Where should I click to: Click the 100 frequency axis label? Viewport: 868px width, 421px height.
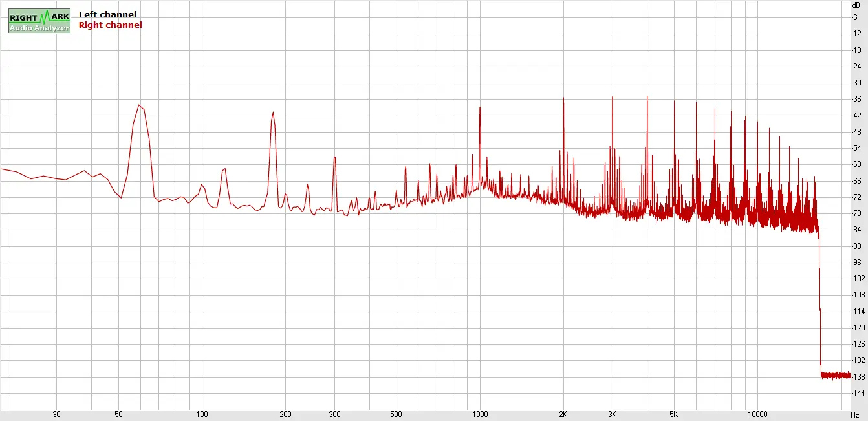click(202, 415)
